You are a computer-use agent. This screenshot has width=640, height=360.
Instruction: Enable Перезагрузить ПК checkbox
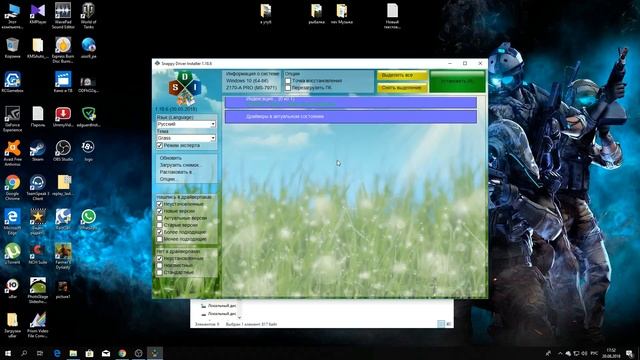point(288,88)
